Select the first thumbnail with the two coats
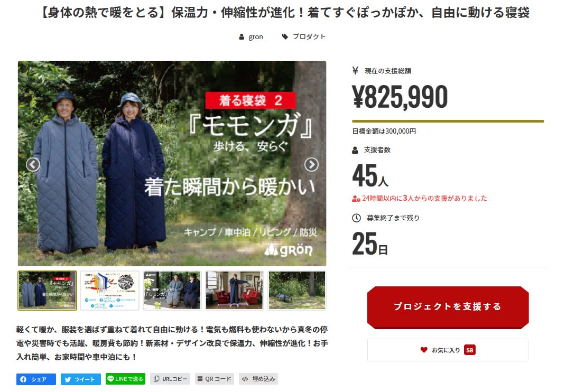 [x=47, y=291]
